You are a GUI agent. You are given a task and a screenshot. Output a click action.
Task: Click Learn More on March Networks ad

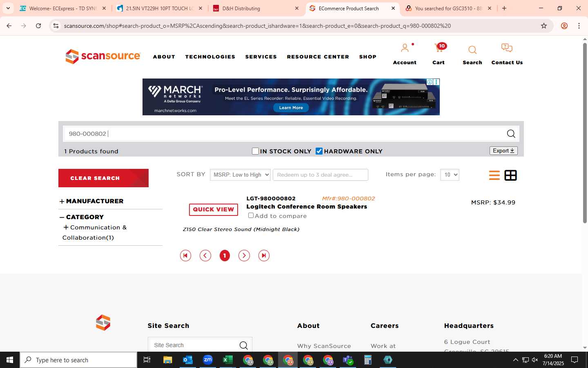tap(291, 108)
